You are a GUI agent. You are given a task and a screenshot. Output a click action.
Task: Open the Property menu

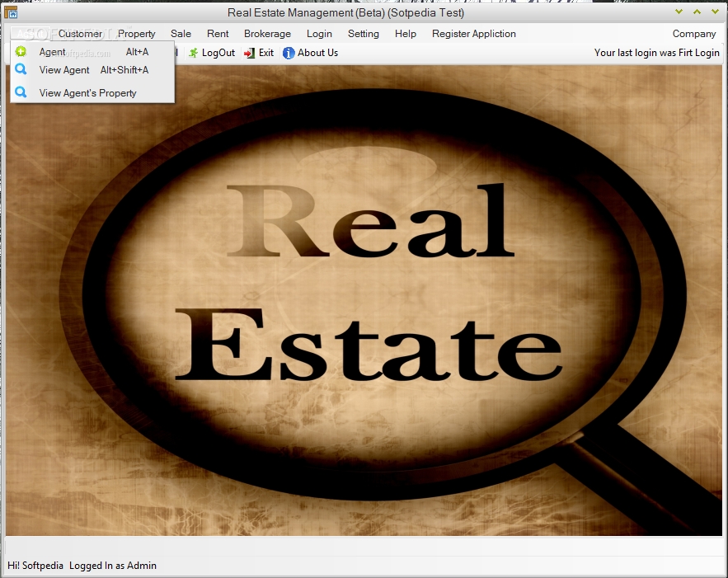137,34
